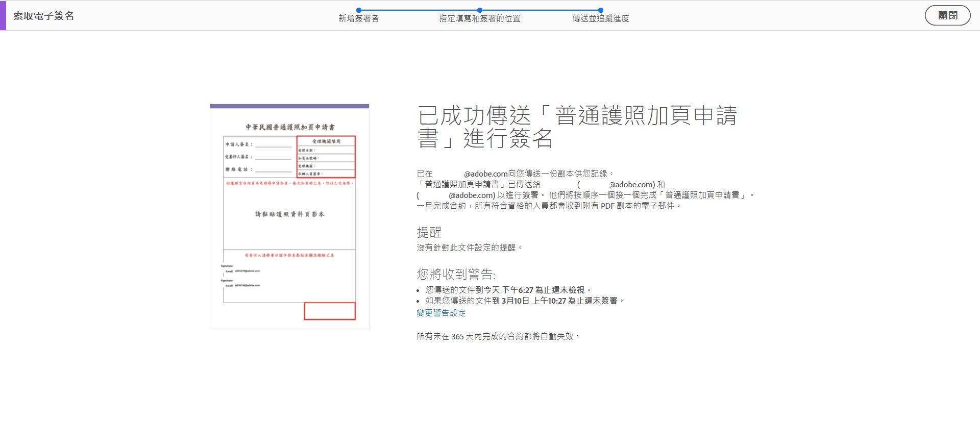Viewport: 980px width, 445px height.
Task: Click the warning about 3月10日 上午10:27 未簽署
Action: (525, 301)
